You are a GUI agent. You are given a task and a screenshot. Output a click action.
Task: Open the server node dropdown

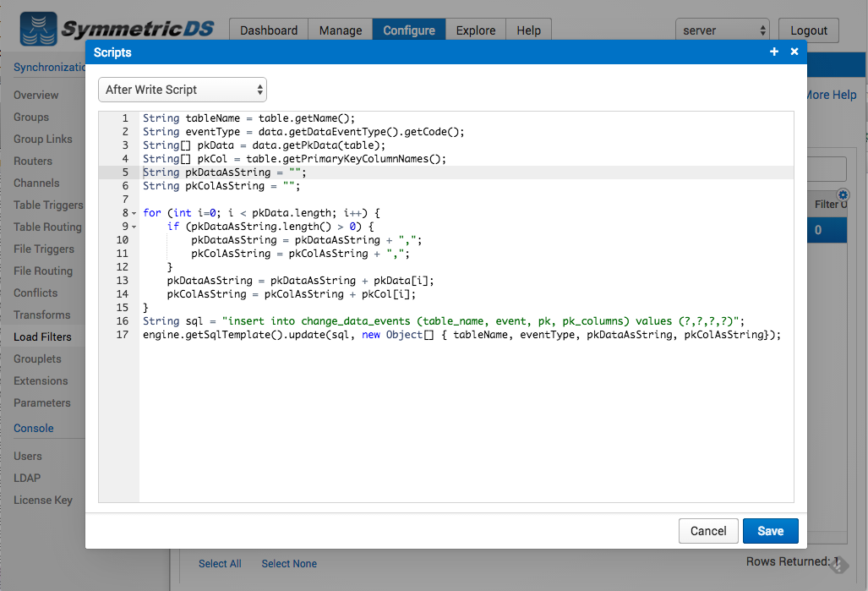(723, 30)
